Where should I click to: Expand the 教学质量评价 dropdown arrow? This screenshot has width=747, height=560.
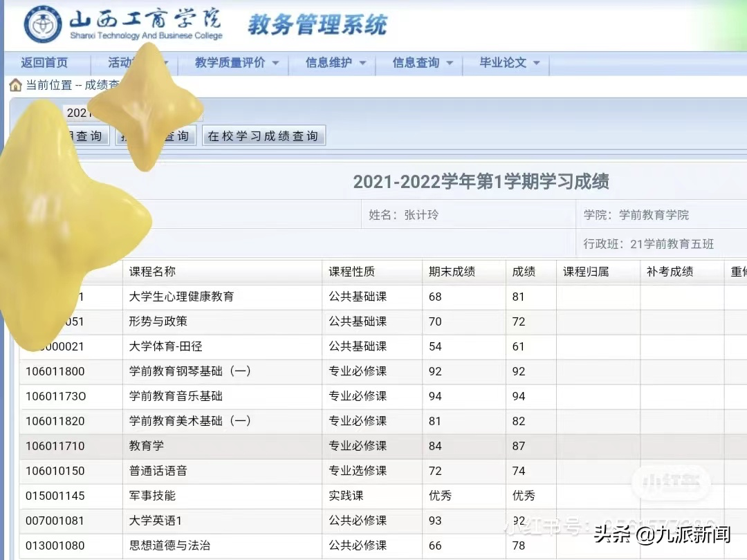click(275, 64)
